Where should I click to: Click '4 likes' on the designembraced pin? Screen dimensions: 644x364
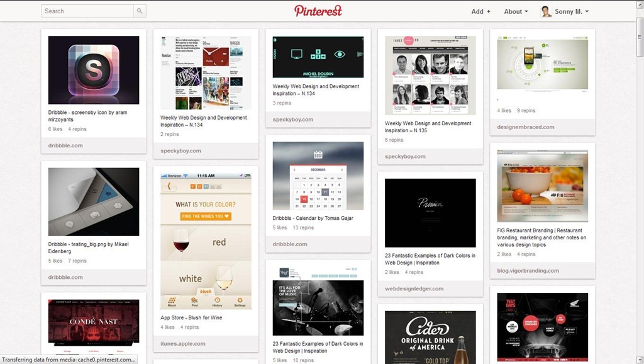coord(504,111)
